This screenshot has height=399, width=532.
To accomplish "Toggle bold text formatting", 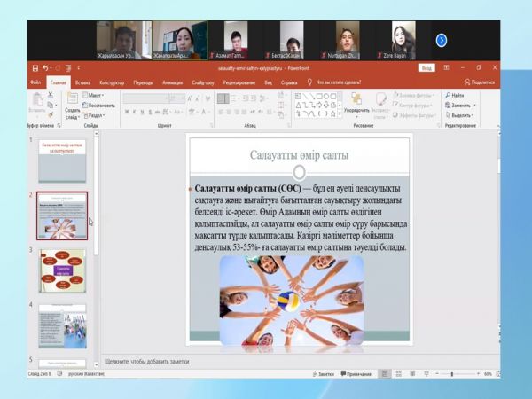I will point(129,112).
